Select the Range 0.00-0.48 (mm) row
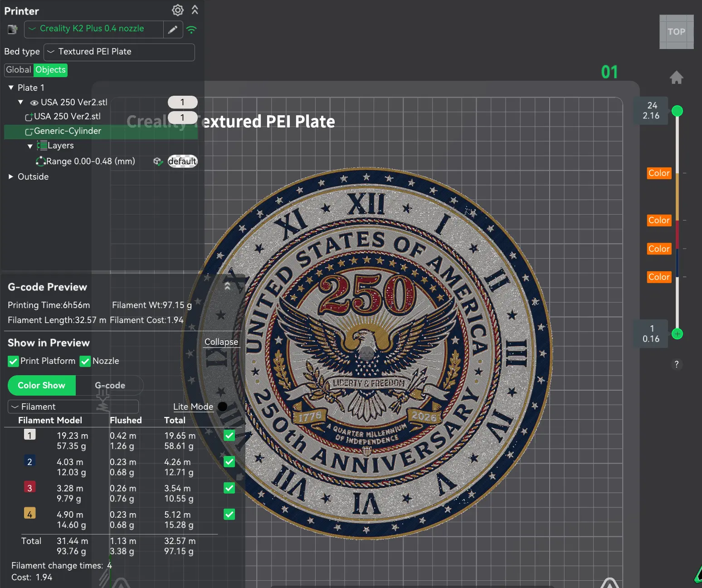 [x=91, y=162]
